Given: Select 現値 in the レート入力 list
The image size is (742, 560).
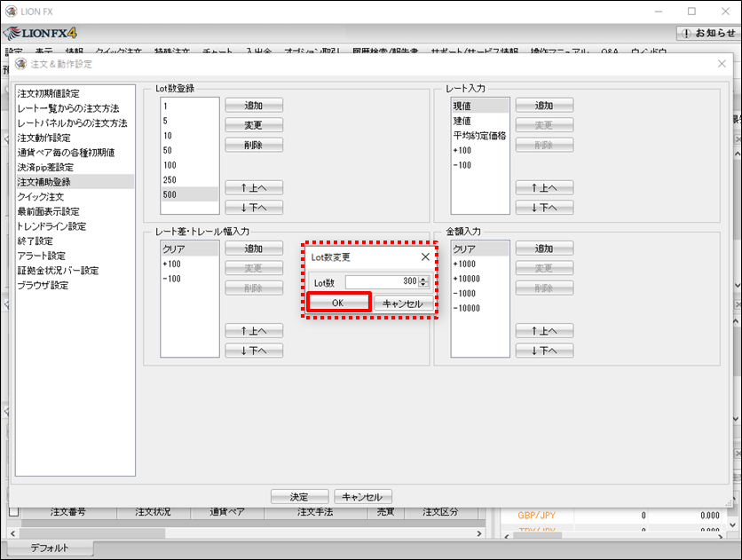Looking at the screenshot, I should (480, 106).
